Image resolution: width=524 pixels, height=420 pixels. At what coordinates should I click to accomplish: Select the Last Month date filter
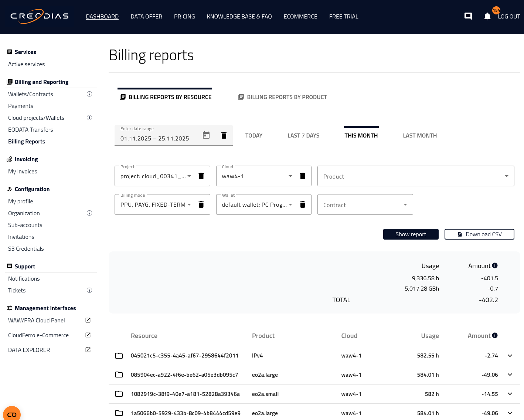point(419,136)
